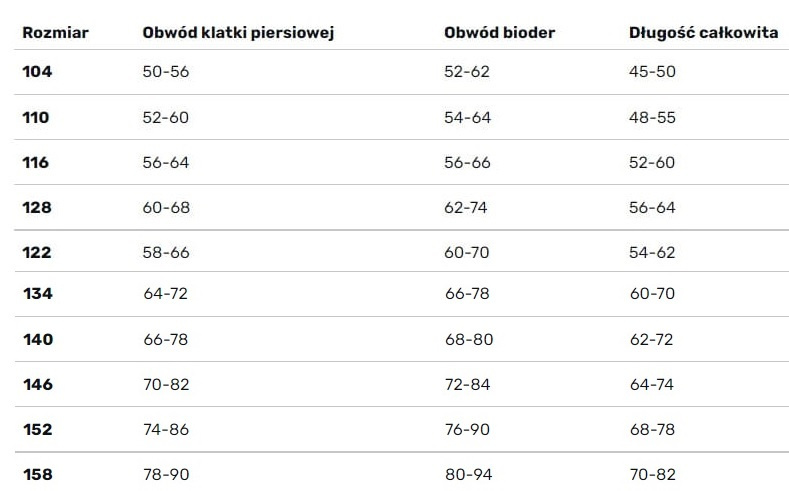Click the Rozmiar column header
Screen dimensions: 789x491
tap(55, 33)
